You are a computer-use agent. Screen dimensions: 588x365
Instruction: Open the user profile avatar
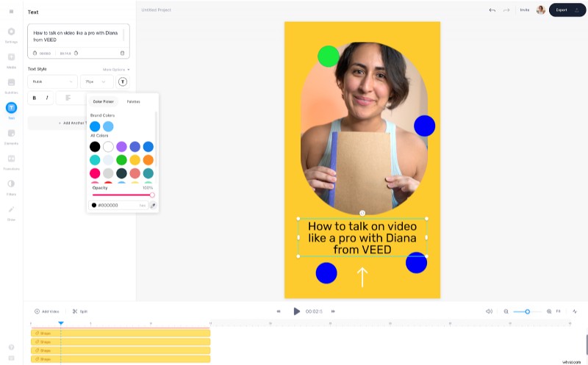pos(541,10)
